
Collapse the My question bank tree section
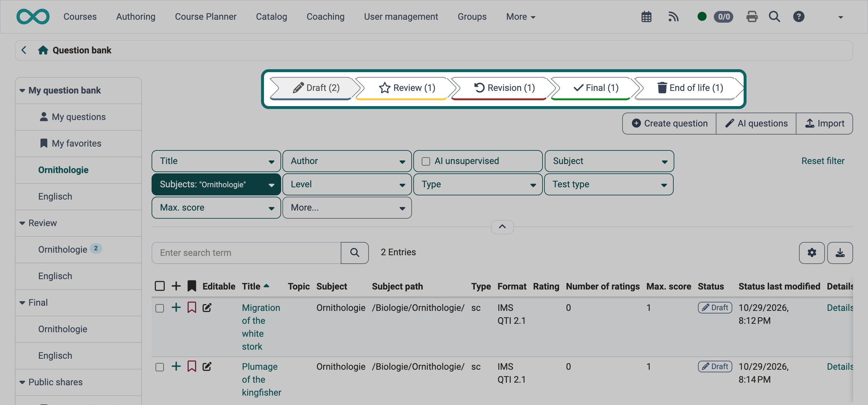tap(22, 91)
